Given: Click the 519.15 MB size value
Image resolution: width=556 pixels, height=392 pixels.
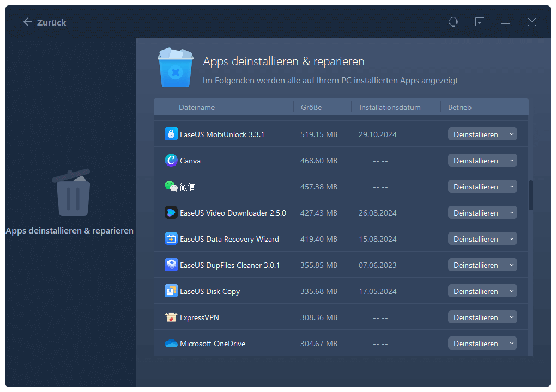Looking at the screenshot, I should click(x=319, y=134).
